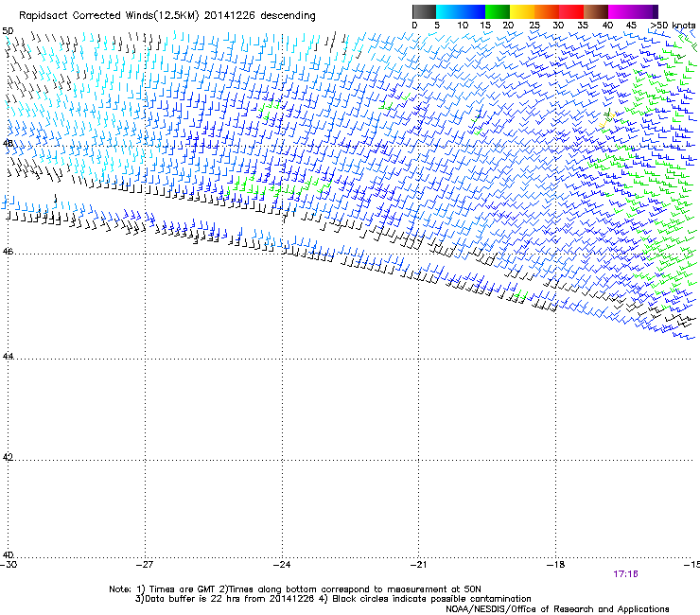The width and height of the screenshot is (700, 615).
Task: Click the 'Data buffer is 22 hrs' note line
Action: point(333,599)
